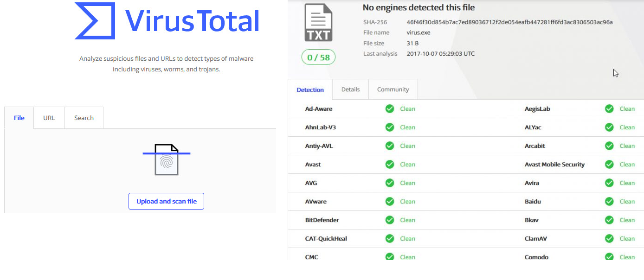Click the Last analysis label
644x280 pixels.
pyautogui.click(x=380, y=54)
